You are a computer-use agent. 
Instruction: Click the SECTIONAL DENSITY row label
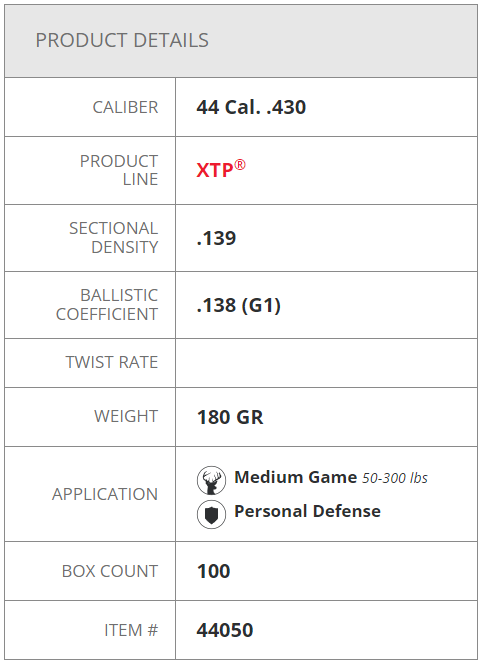coord(114,238)
